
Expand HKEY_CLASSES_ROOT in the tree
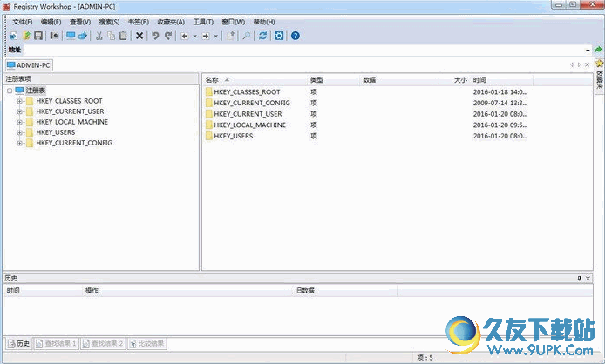coord(19,101)
